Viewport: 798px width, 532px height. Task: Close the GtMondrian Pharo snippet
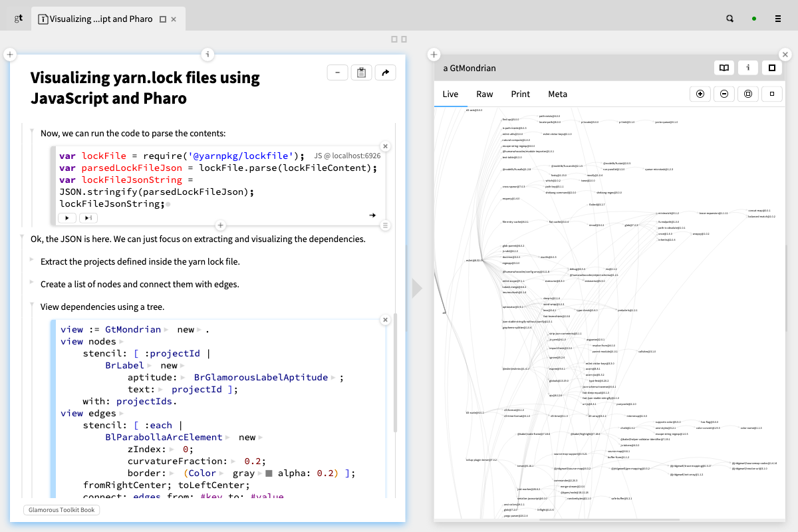pyautogui.click(x=385, y=320)
